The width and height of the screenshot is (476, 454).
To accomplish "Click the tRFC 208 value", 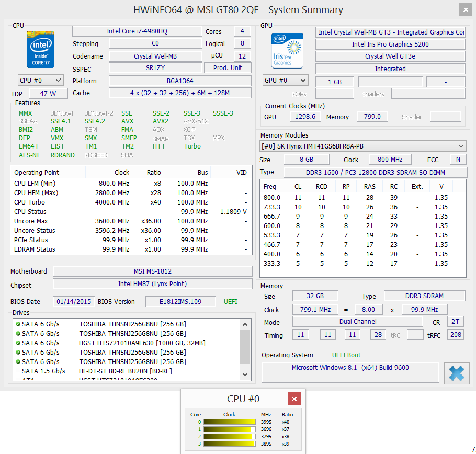I will [456, 335].
